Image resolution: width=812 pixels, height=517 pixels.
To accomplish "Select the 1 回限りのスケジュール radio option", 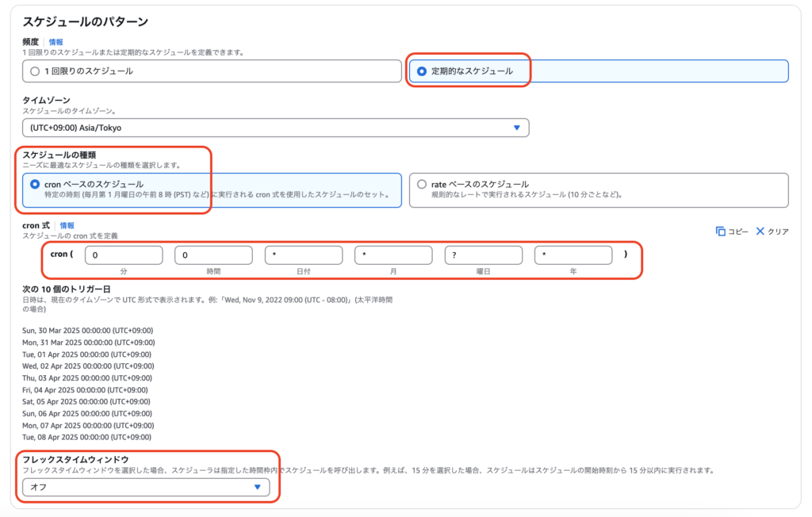I will pyautogui.click(x=34, y=71).
